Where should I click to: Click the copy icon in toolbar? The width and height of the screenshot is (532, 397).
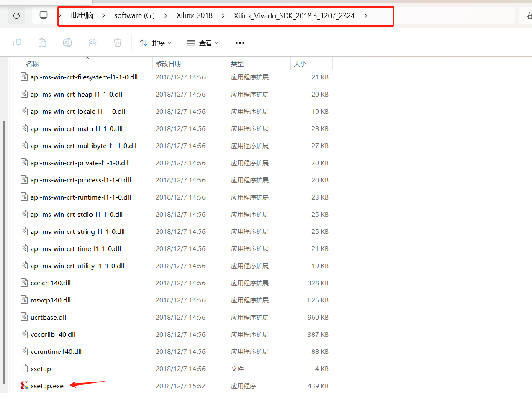pos(17,43)
